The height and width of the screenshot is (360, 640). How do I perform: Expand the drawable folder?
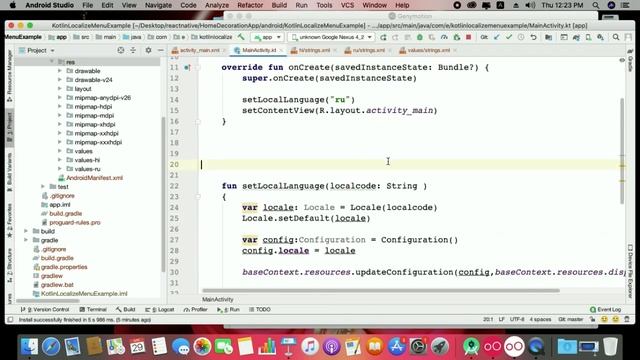click(x=60, y=71)
